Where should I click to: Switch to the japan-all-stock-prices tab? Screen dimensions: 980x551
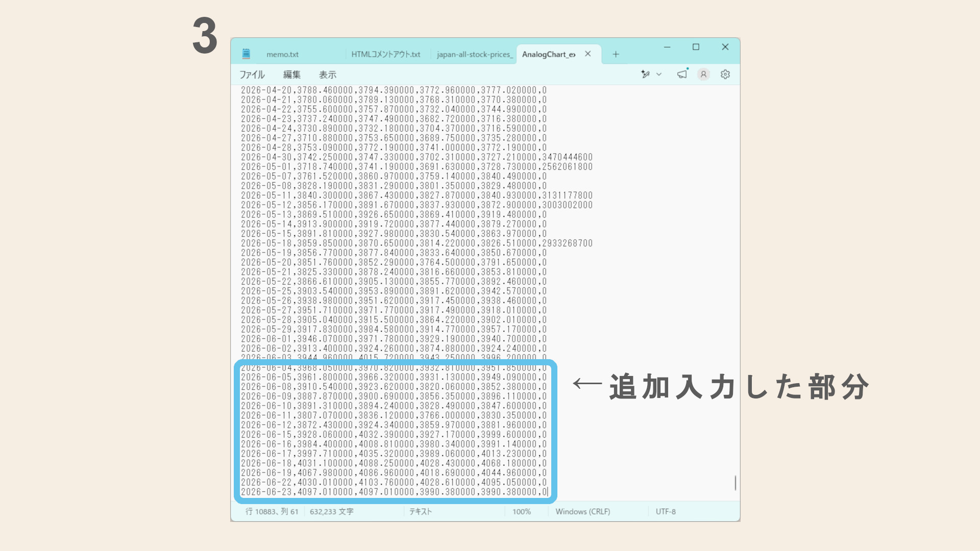click(x=474, y=54)
